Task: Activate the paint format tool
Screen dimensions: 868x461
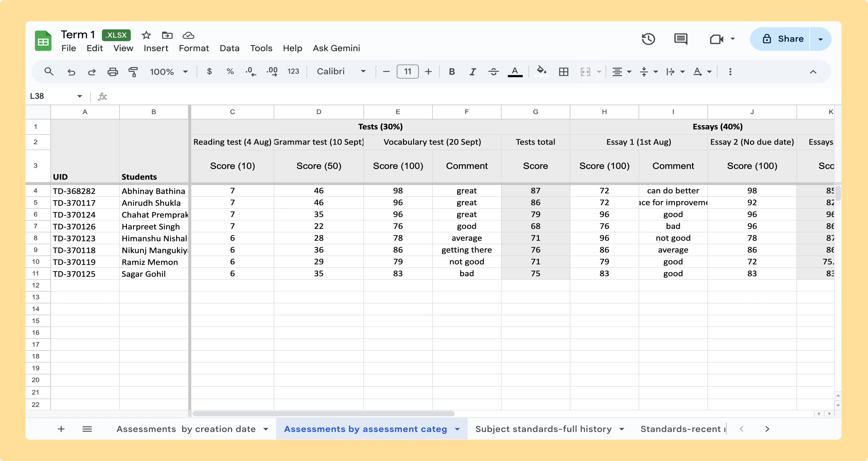Action: [x=133, y=72]
